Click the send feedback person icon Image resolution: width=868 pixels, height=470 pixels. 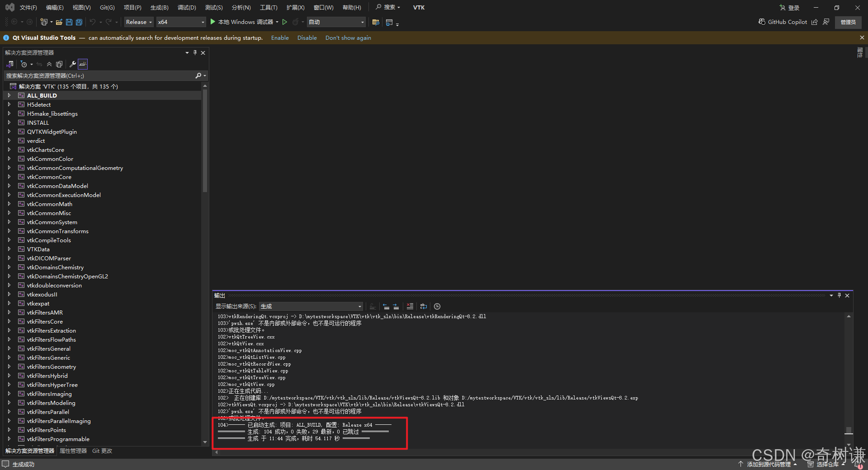pos(826,22)
